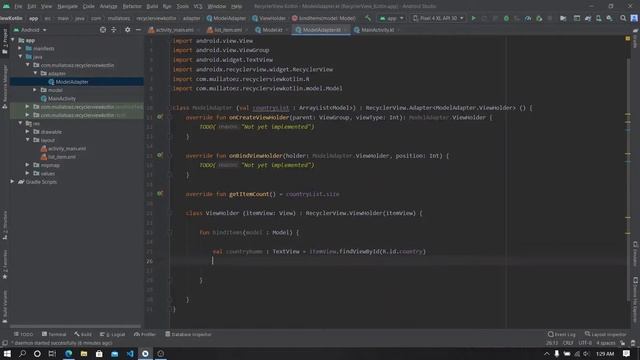Image resolution: width=640 pixels, height=360 pixels.
Task: Click the profiler run icon in toolbar
Action: 528,18
